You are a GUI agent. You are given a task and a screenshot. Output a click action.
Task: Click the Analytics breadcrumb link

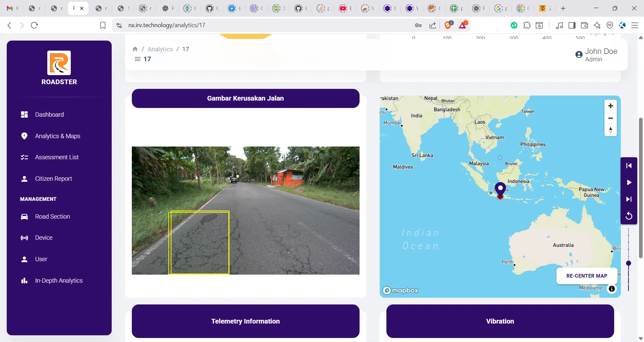160,49
